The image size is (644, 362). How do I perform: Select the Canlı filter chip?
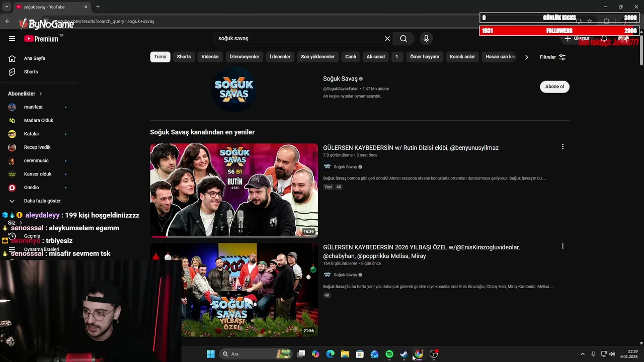pyautogui.click(x=351, y=57)
